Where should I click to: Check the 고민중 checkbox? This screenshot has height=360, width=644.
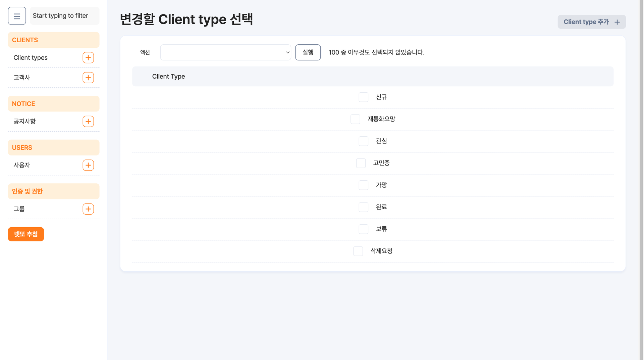click(361, 163)
